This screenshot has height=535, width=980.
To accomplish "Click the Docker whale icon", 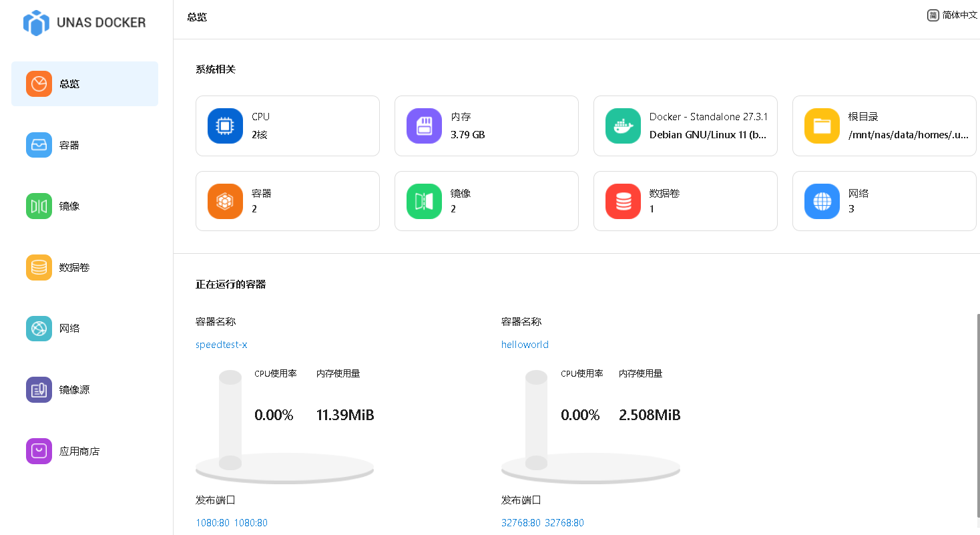I will coord(623,126).
